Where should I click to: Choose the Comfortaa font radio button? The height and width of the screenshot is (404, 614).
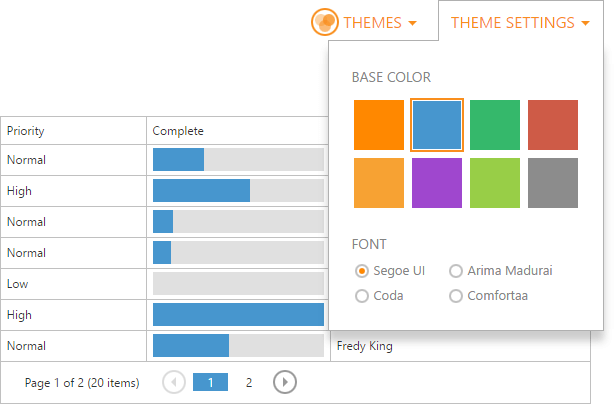[456, 295]
